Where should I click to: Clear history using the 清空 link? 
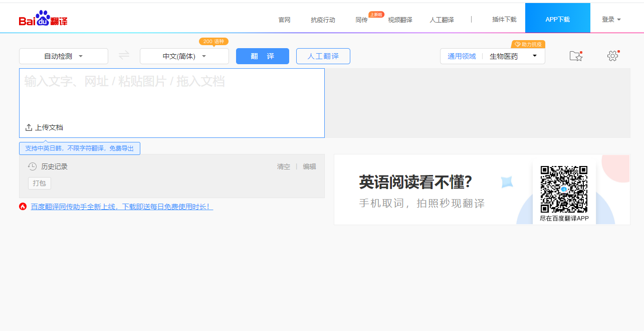[283, 166]
